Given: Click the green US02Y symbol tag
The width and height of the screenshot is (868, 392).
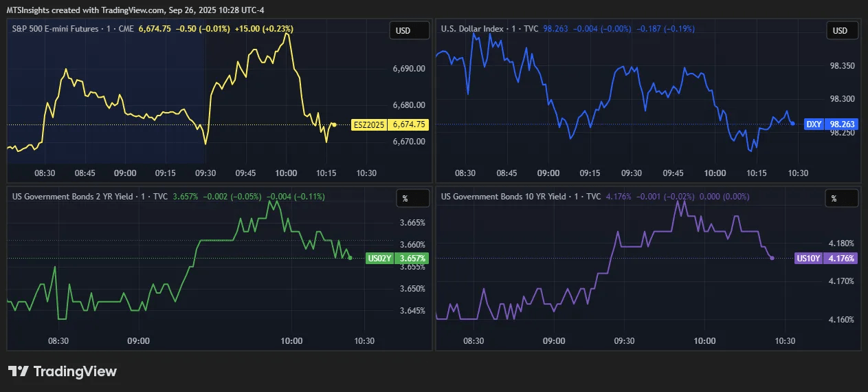Looking at the screenshot, I should pos(379,259).
